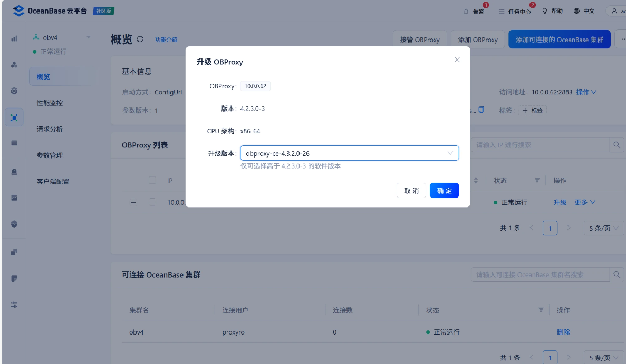Click the 功能介绍 feature introduction link
Image resolution: width=626 pixels, height=364 pixels.
coord(167,39)
